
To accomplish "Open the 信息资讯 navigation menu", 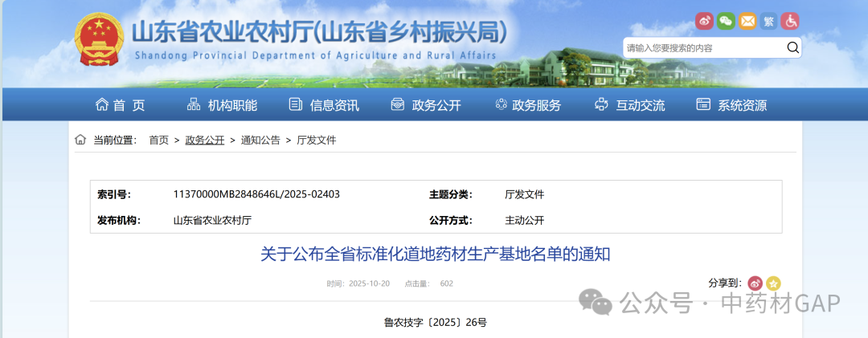I will (x=325, y=105).
